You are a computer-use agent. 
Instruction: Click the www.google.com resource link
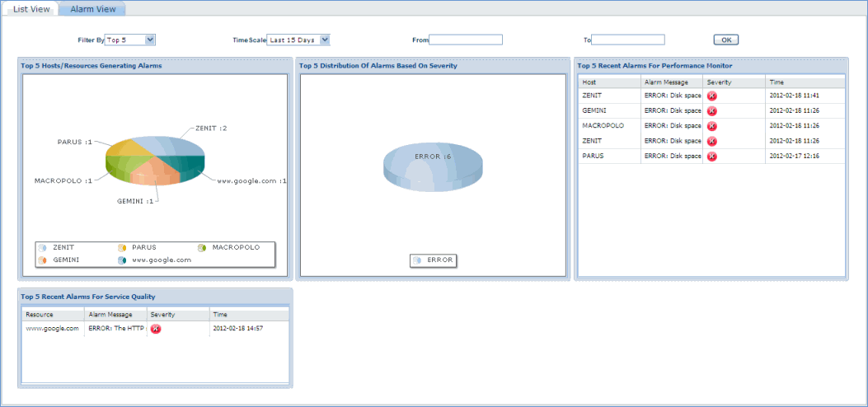[52, 328]
